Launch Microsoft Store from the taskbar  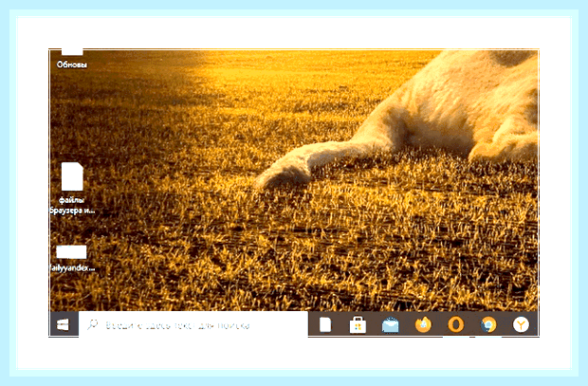pos(358,325)
